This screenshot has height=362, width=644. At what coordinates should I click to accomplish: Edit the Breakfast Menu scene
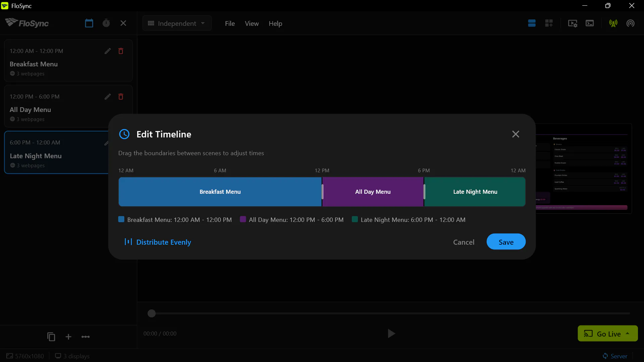107,51
